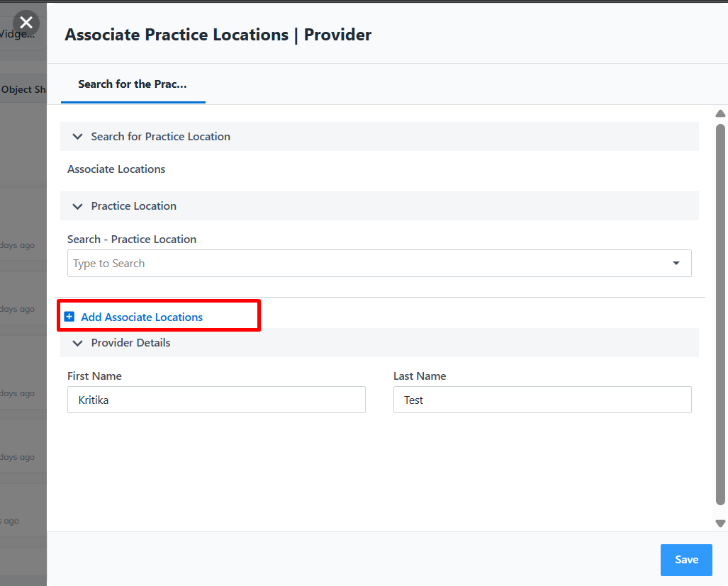Collapse the Search for Practice Location chevron
Screen dimensions: 728x586
[77, 137]
